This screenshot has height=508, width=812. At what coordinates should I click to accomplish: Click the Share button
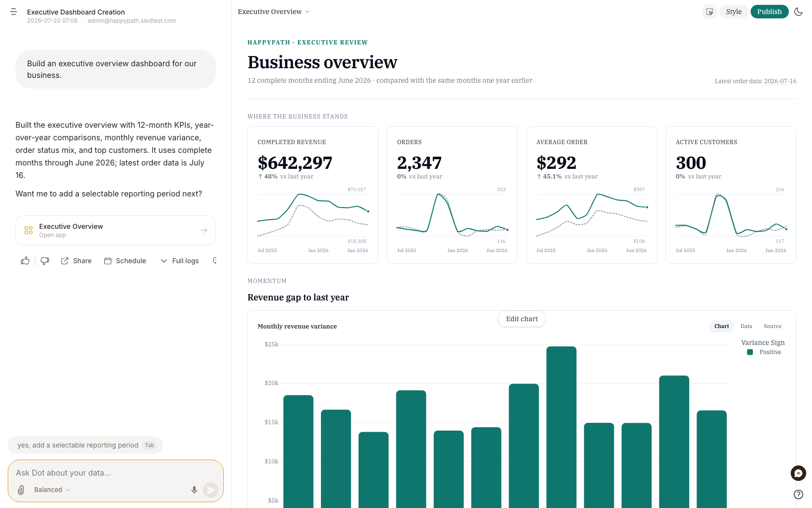click(x=76, y=261)
